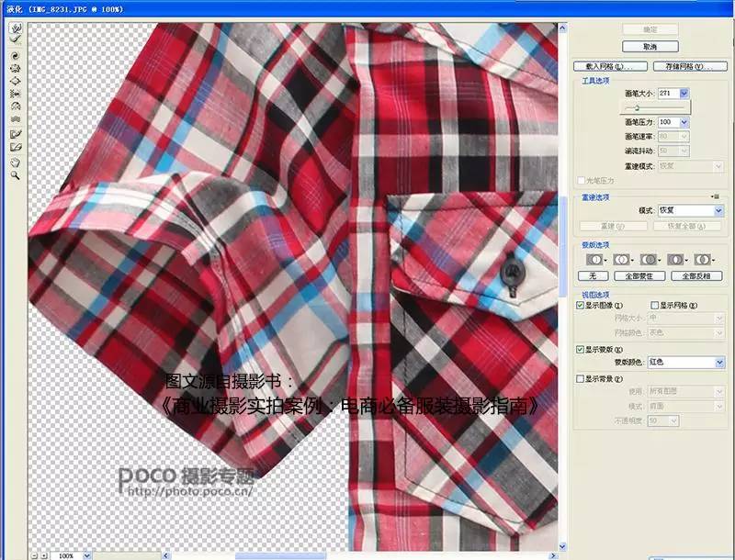
Task: Open the Mask Color dropdown showing 红色
Action: tap(686, 362)
